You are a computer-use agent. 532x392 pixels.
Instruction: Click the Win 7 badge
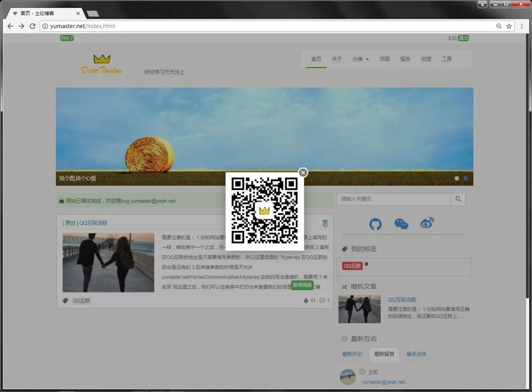[67, 38]
